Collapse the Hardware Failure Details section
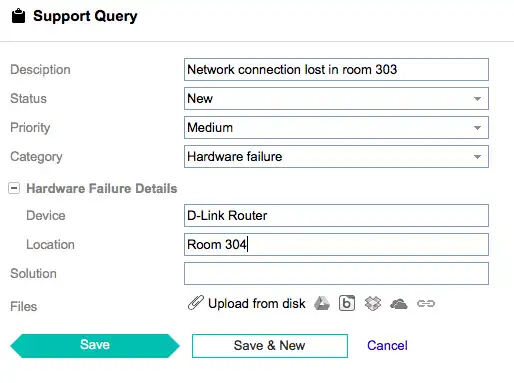 point(14,188)
